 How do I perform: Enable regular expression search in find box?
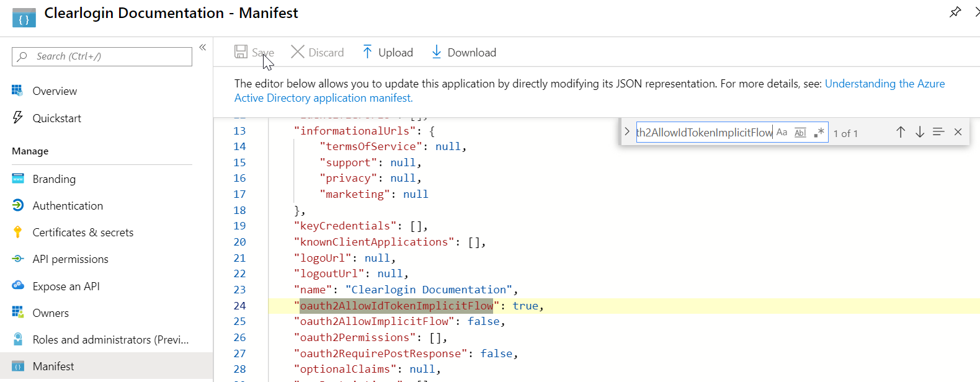point(819,132)
